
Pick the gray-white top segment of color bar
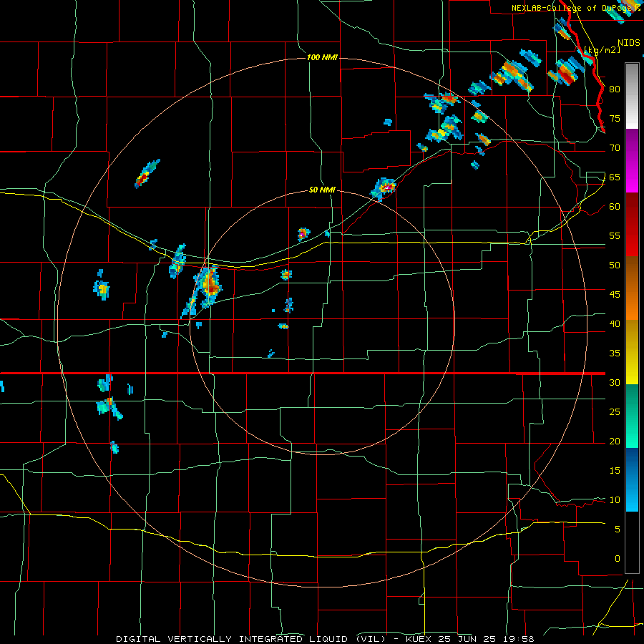coord(632,96)
